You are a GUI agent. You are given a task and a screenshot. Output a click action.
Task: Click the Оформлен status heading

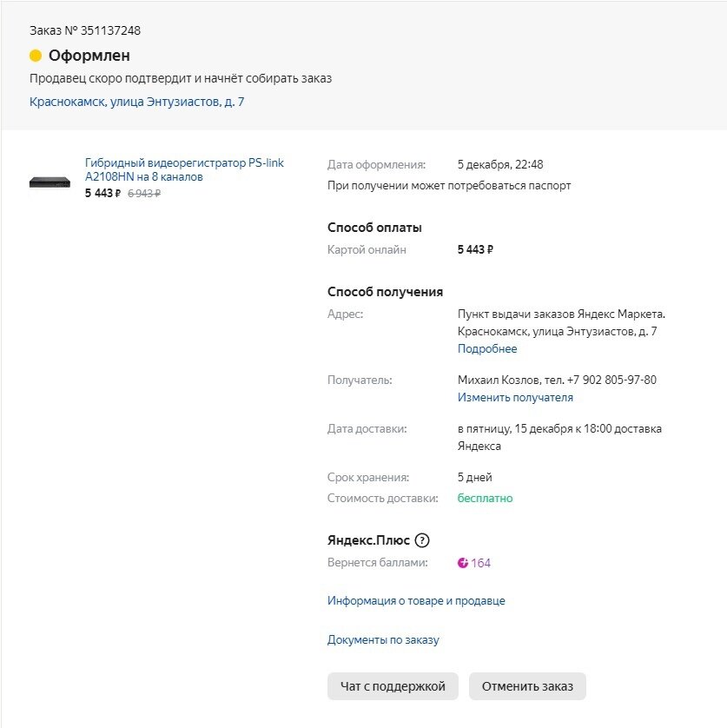[x=89, y=56]
